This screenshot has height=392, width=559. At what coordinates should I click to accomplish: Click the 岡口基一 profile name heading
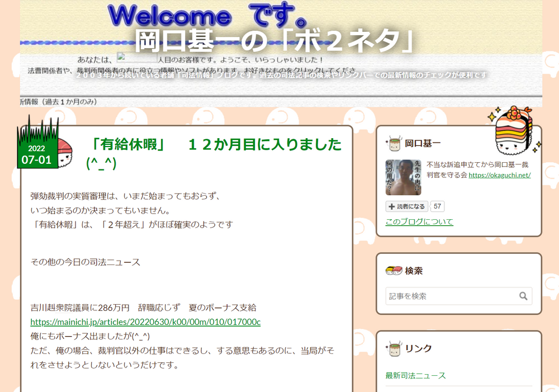tap(423, 143)
